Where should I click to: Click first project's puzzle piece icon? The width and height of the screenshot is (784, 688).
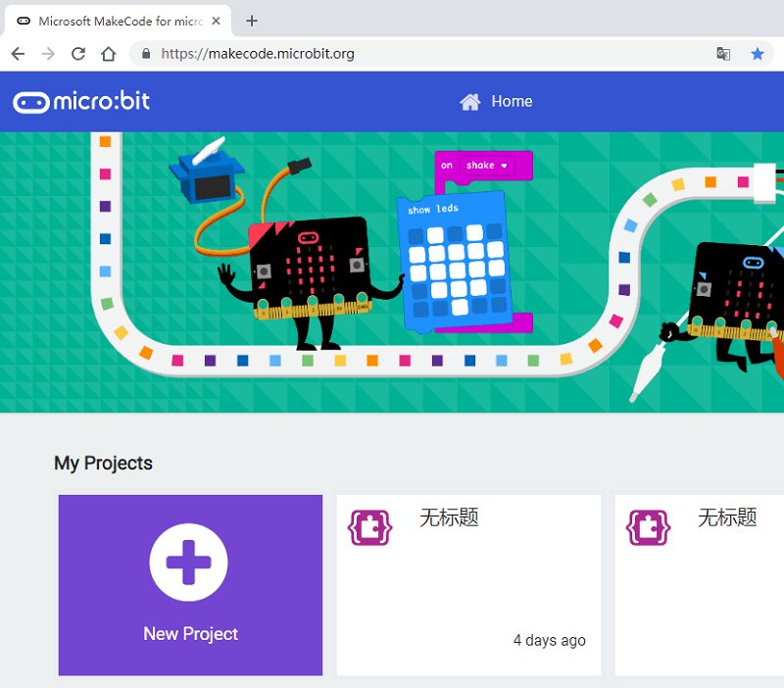click(369, 526)
